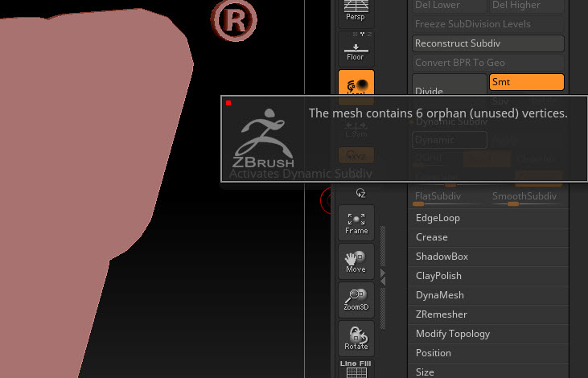
Task: Select the Move canvas icon
Action: point(356,261)
